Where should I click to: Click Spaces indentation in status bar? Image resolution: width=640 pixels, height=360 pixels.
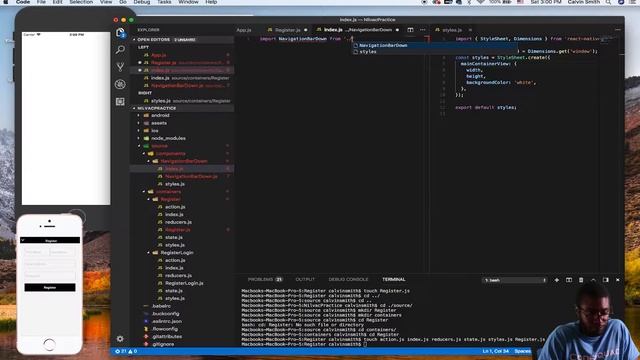coord(523,351)
